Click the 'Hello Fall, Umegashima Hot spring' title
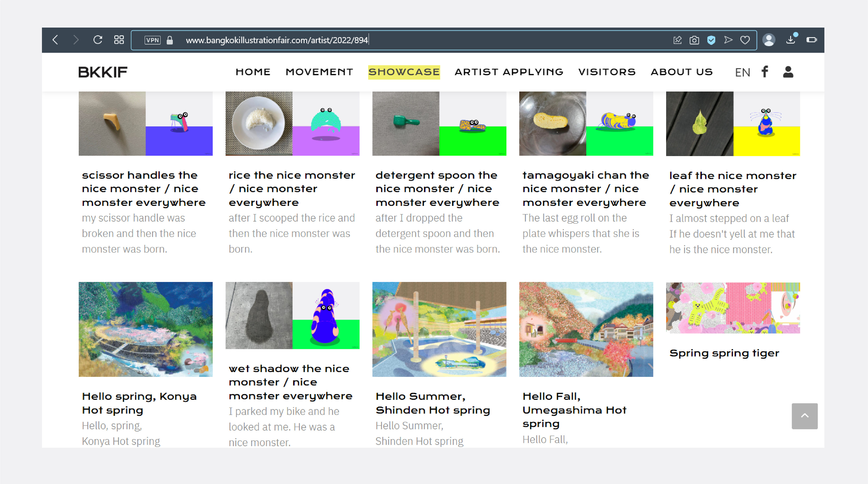Screen dimensions: 868x484 575,410
